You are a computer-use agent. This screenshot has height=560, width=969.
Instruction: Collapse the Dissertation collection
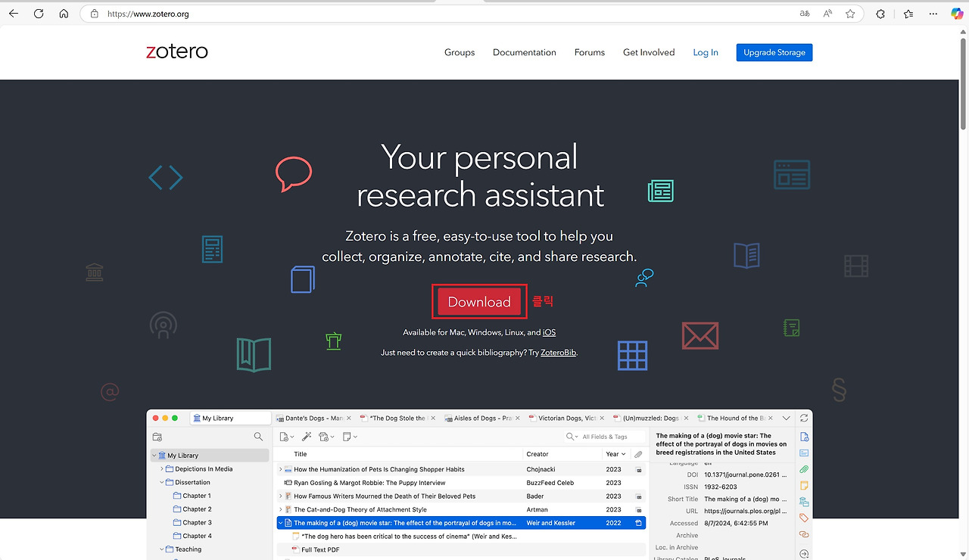coord(162,482)
